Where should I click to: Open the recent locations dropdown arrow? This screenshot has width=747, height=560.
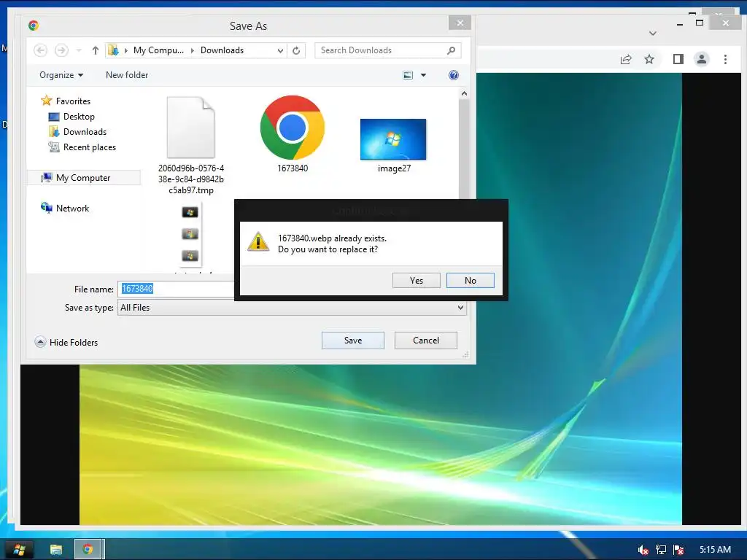pyautogui.click(x=79, y=50)
